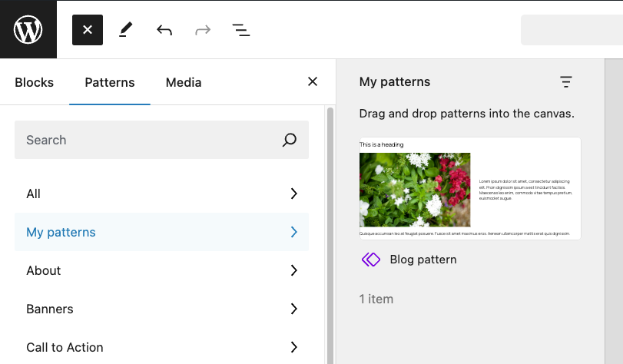Undo the last change
The height and width of the screenshot is (364, 623).
coord(164,30)
